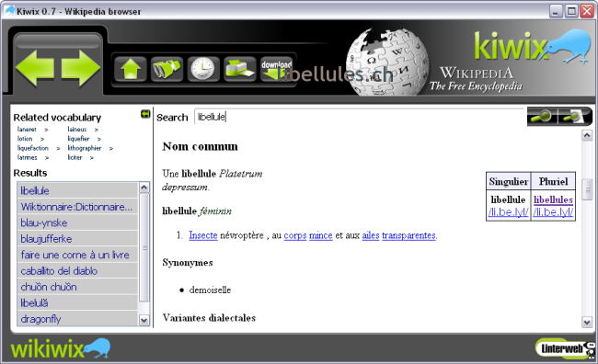This screenshot has height=364, width=598.
Task: Open the plural 'libellules' link
Action: coord(553,199)
